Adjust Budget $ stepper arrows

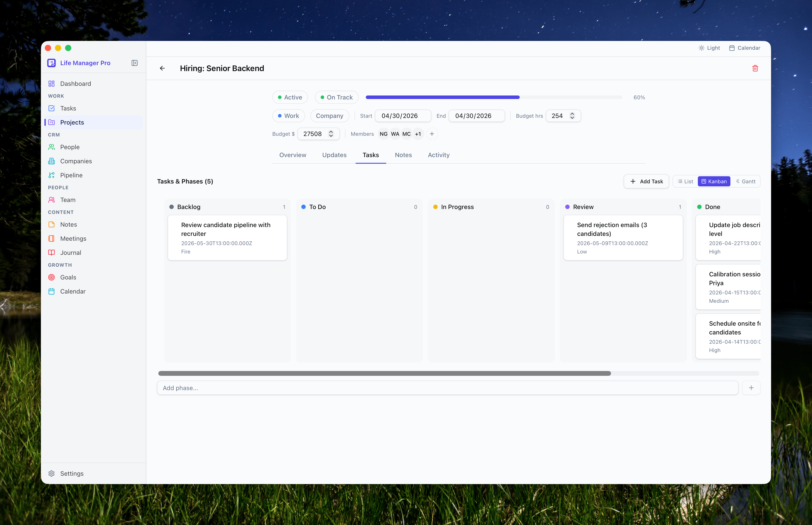click(x=331, y=134)
